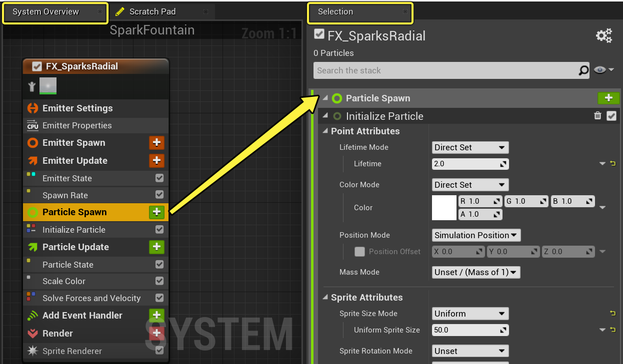Screen dimensions: 623x364
Task: Disable the Spawn Rate module checkbox
Action: click(159, 195)
